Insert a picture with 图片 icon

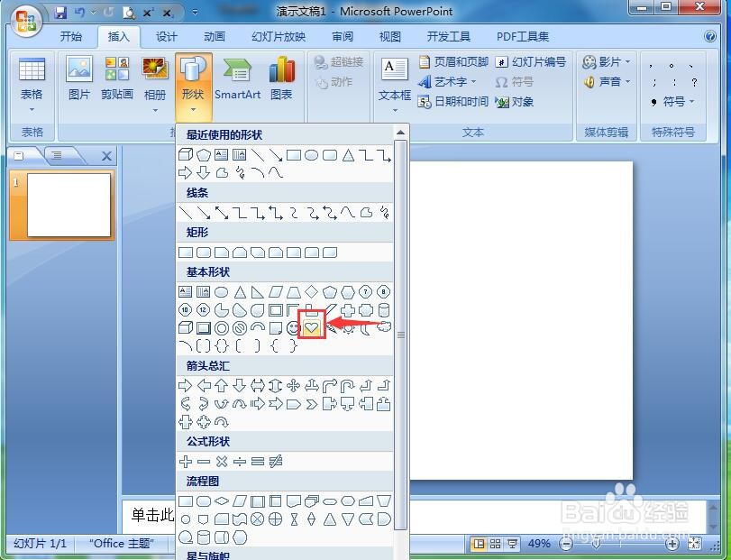[x=78, y=78]
